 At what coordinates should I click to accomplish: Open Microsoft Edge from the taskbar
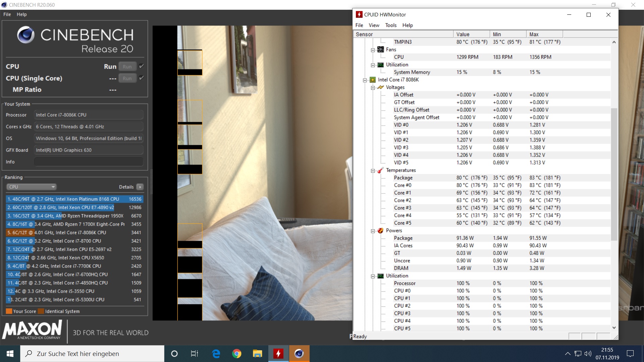pos(216,354)
